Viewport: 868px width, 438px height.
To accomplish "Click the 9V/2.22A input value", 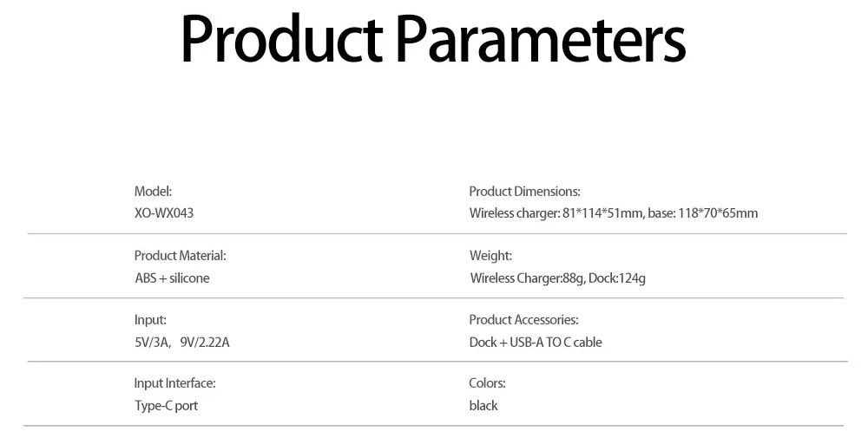I will click(x=205, y=343).
